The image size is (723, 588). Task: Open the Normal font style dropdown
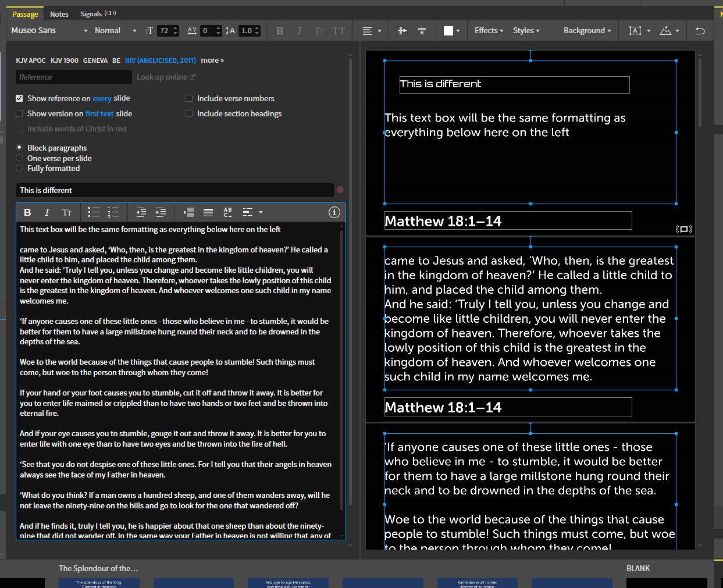coord(115,31)
